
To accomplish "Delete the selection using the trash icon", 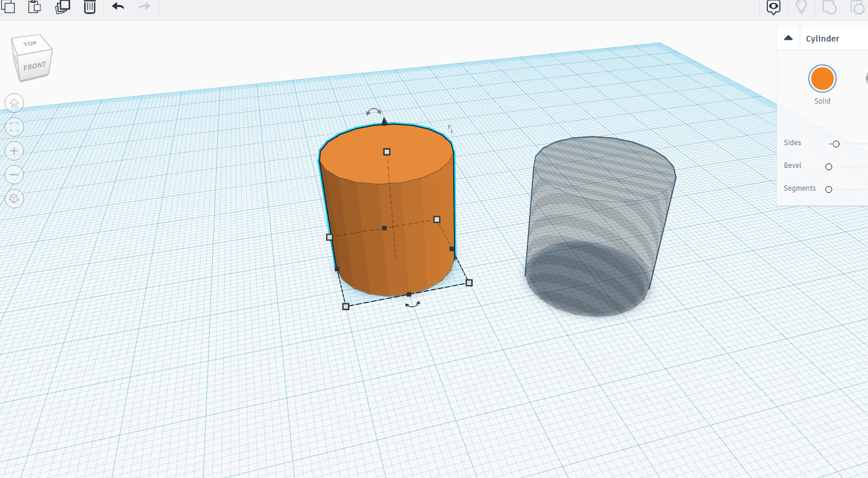I will coord(89,8).
